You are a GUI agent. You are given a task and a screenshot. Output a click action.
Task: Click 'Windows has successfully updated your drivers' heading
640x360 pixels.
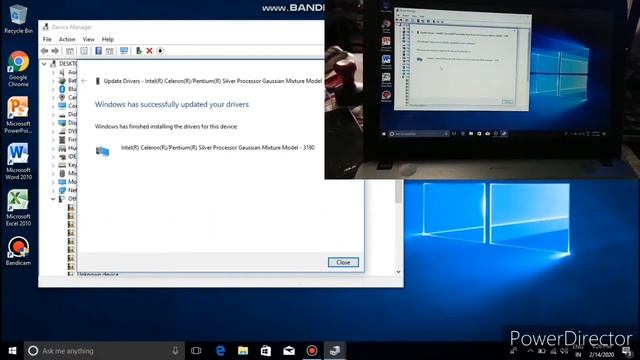point(172,104)
